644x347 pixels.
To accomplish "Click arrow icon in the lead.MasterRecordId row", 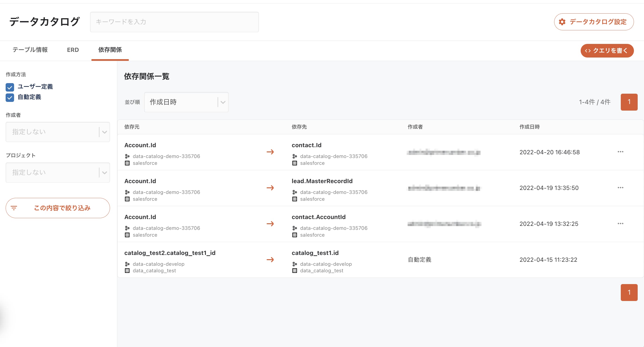I will click(270, 188).
